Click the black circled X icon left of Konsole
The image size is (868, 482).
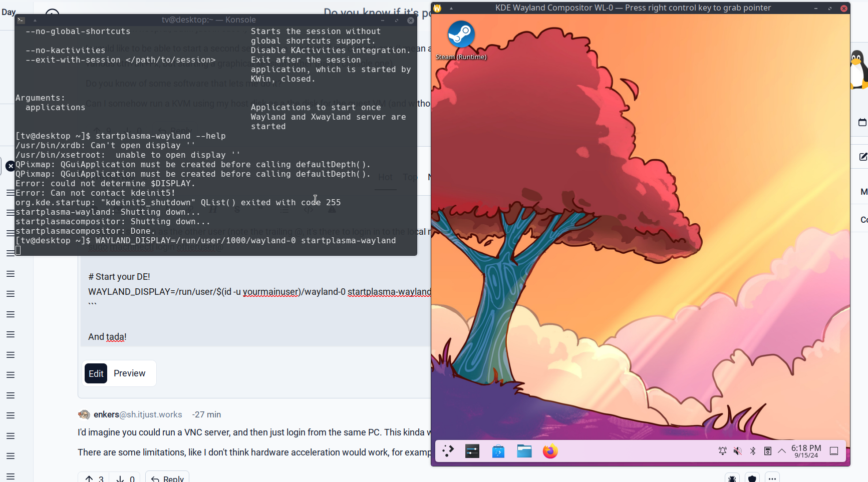coord(10,166)
